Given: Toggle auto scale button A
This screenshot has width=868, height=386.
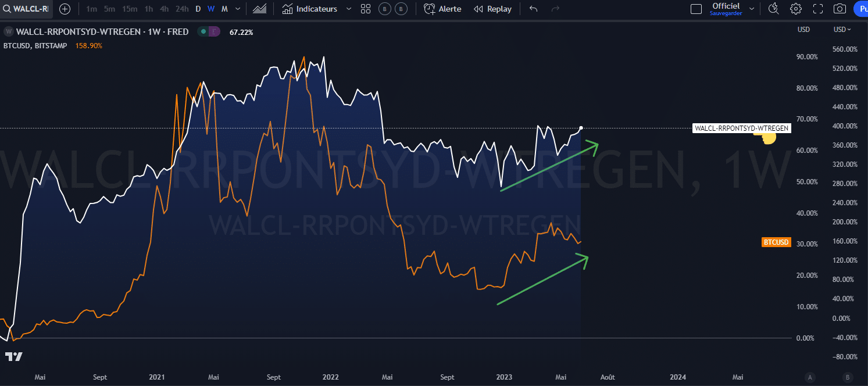Looking at the screenshot, I should point(810,377).
